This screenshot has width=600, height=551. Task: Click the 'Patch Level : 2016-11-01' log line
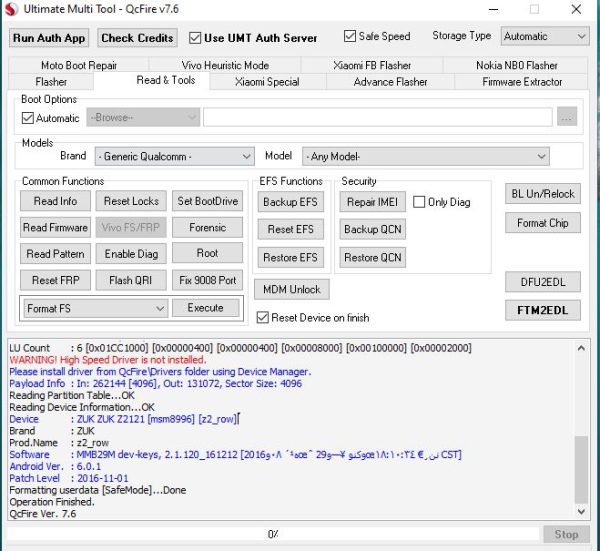[69, 478]
